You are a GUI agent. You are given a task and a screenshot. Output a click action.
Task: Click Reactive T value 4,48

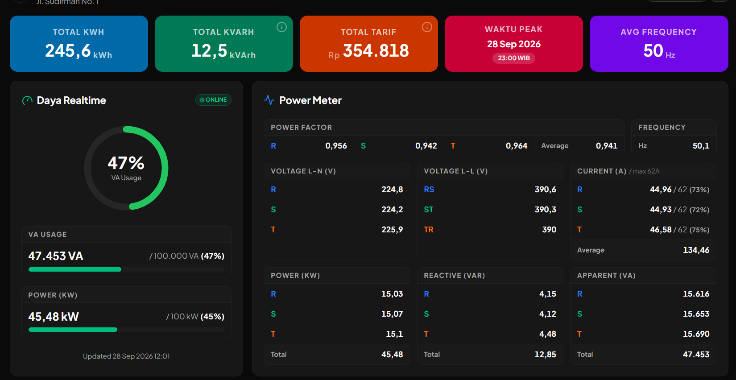548,334
